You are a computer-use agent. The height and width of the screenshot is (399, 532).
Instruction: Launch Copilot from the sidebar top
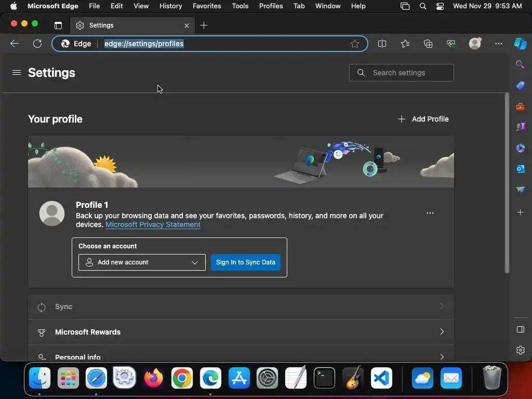[x=520, y=44]
